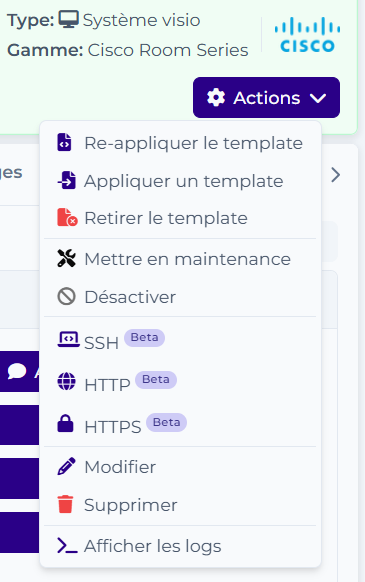
Task: Open the Actions dropdown button
Action: (x=266, y=98)
